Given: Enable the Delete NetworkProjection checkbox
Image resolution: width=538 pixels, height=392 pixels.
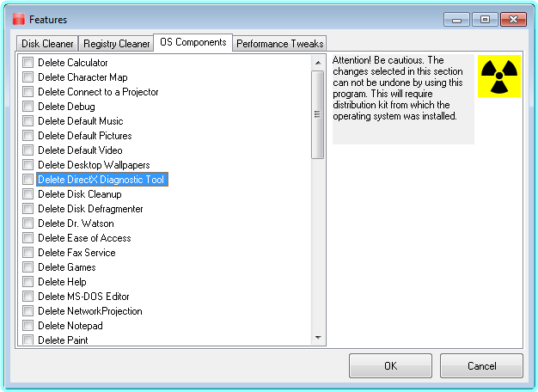Looking at the screenshot, I should tap(28, 310).
